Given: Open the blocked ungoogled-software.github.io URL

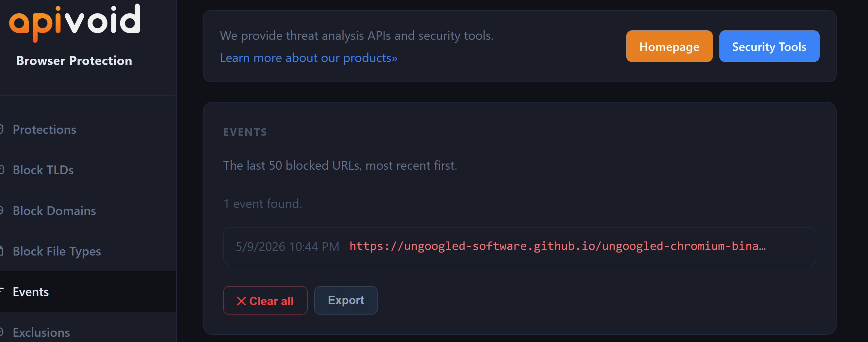Looking at the screenshot, I should (x=558, y=246).
